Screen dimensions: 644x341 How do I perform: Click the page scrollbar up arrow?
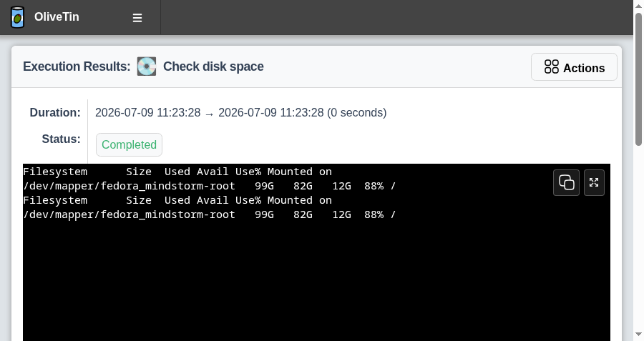tap(639, 6)
